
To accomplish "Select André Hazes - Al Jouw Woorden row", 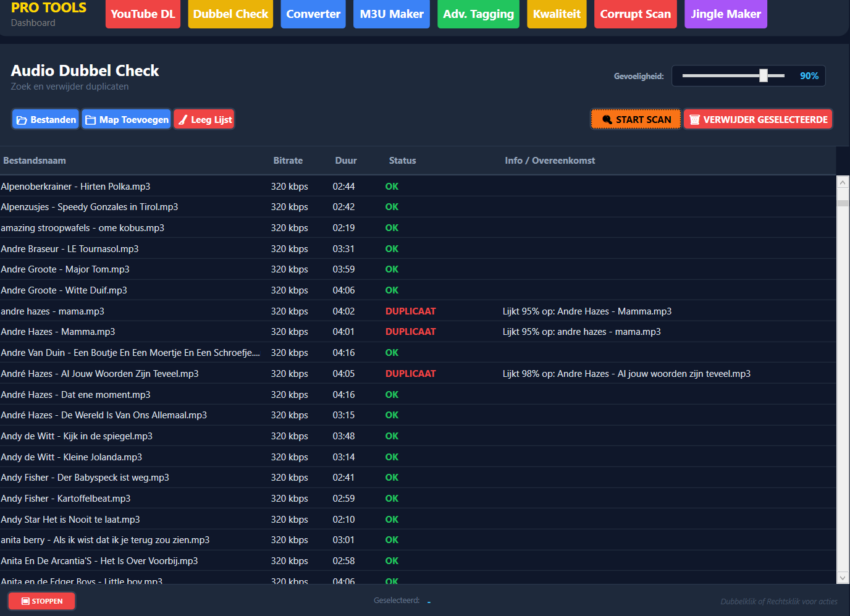I will [x=418, y=373].
